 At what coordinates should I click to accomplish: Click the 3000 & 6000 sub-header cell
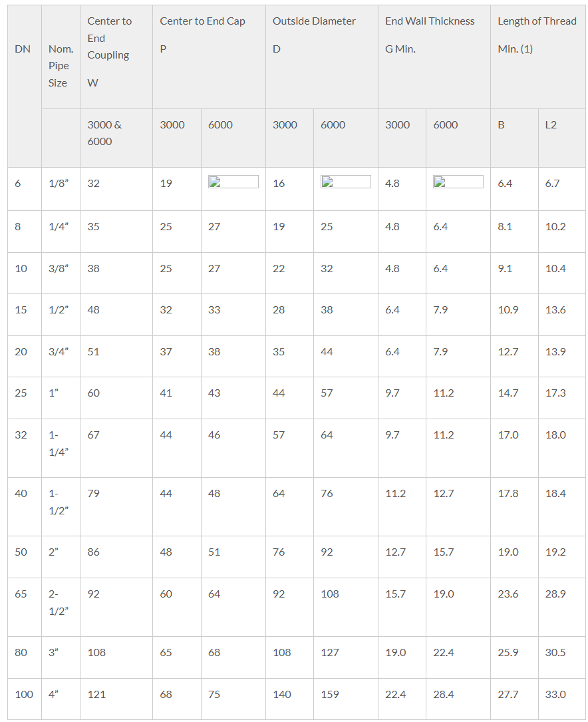[116, 138]
